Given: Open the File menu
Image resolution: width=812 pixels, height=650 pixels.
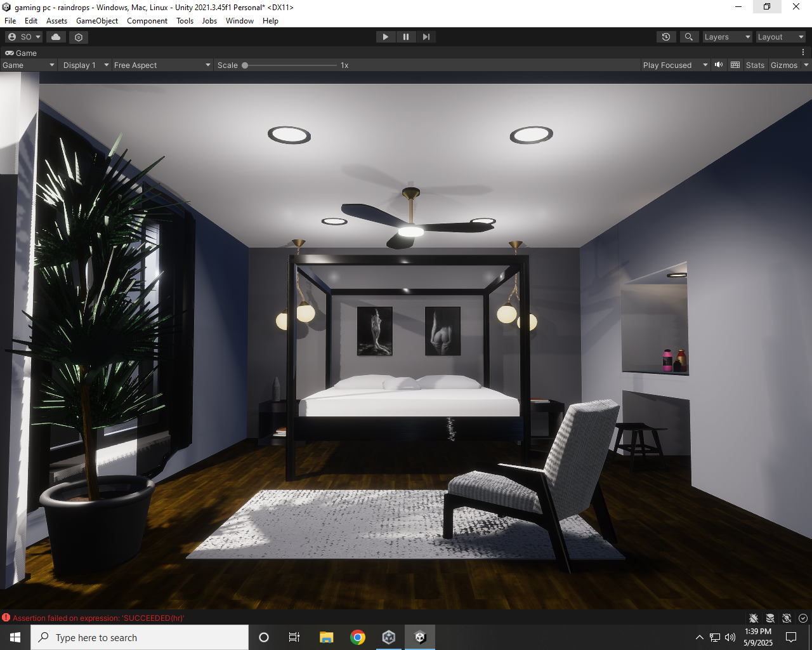Looking at the screenshot, I should click(x=10, y=21).
